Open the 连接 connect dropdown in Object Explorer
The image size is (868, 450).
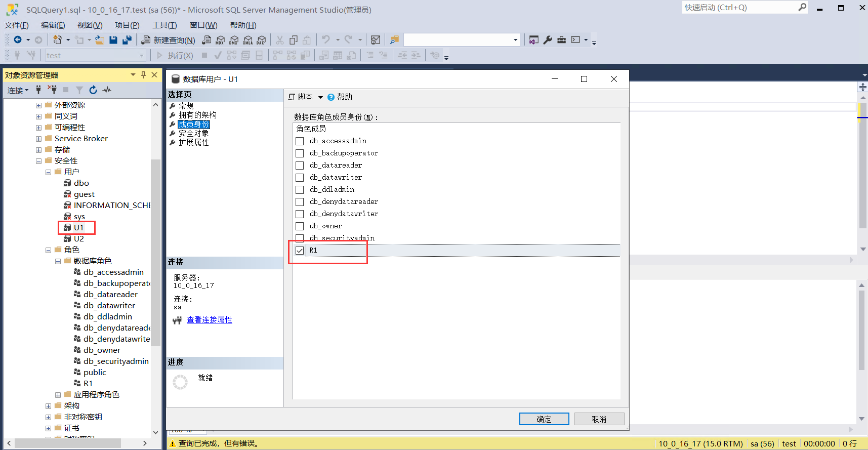(18, 90)
